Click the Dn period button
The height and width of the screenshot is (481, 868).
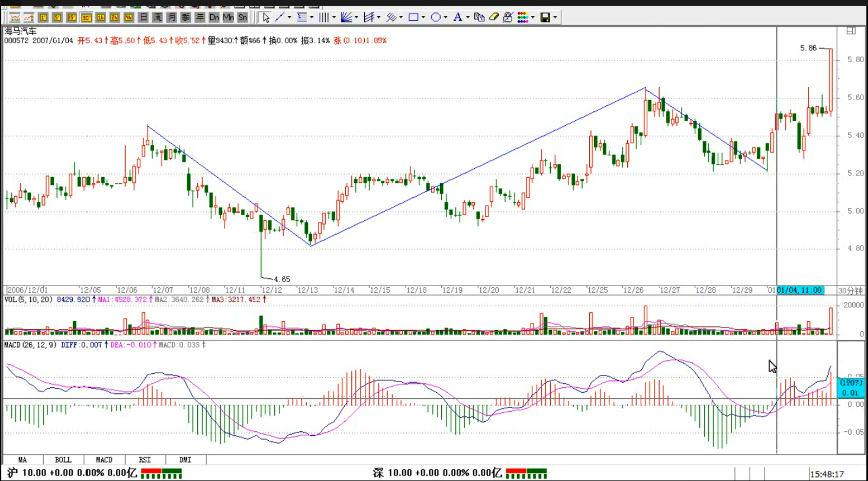click(x=214, y=18)
